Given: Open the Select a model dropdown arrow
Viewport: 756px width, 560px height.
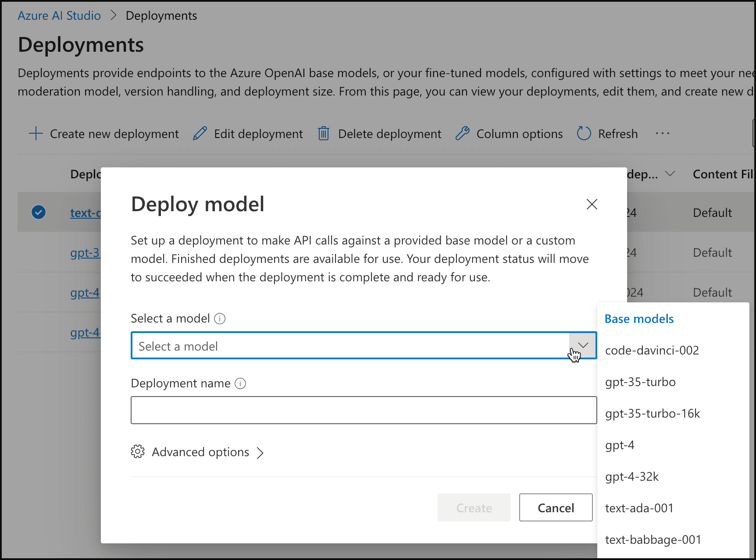Looking at the screenshot, I should 583,345.
